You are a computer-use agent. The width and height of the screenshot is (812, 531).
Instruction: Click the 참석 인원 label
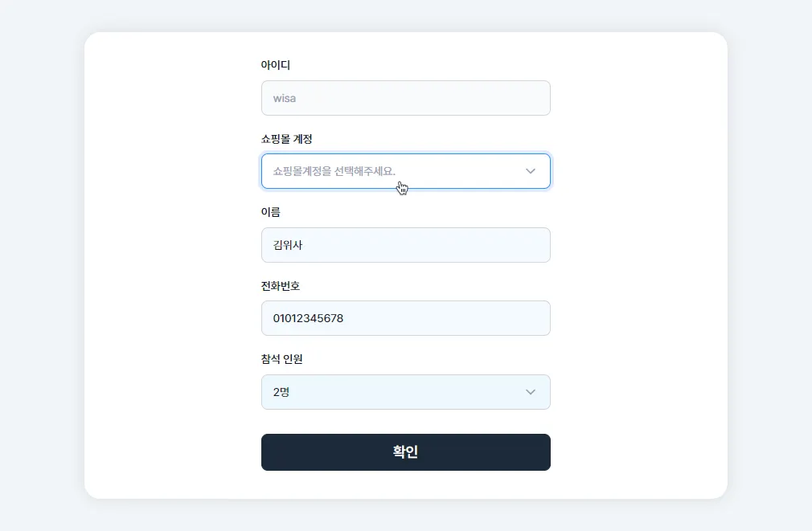pos(281,359)
